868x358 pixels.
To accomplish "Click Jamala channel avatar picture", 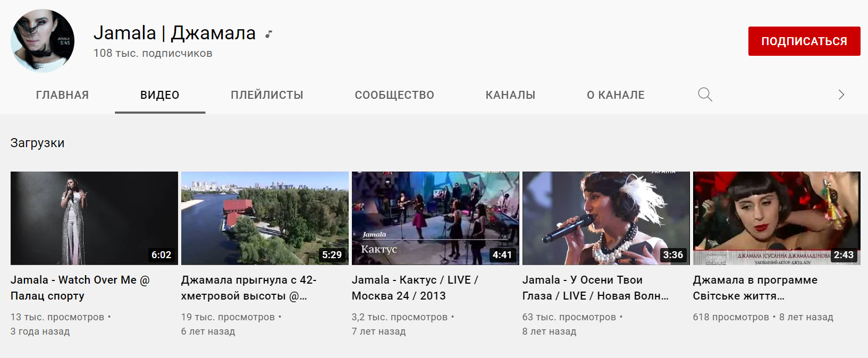I will pyautogui.click(x=43, y=41).
